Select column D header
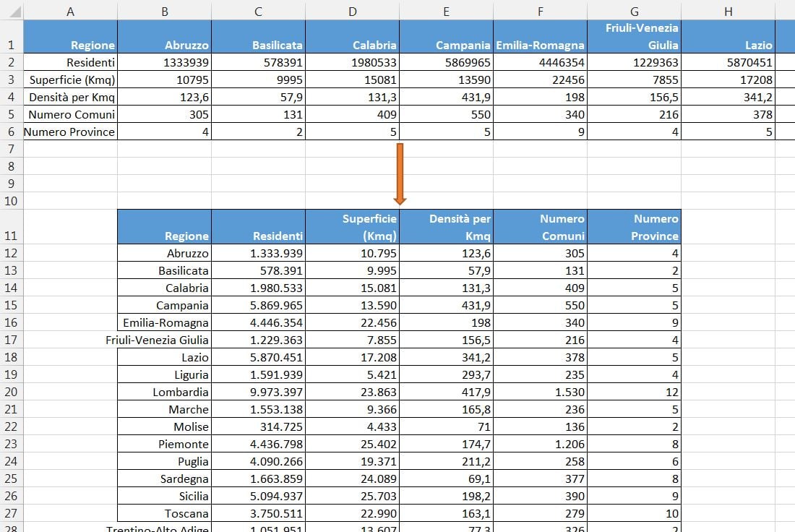 coord(353,11)
